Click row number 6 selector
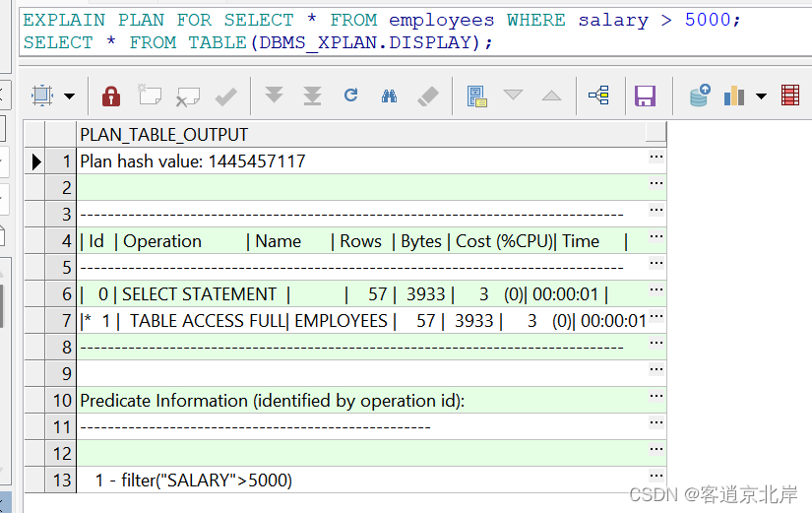The height and width of the screenshot is (513, 812). click(61, 293)
